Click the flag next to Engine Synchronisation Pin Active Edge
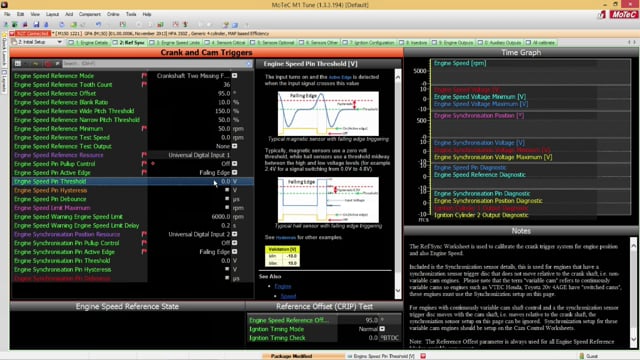Viewport: 640px width, 360px height. tap(144, 252)
